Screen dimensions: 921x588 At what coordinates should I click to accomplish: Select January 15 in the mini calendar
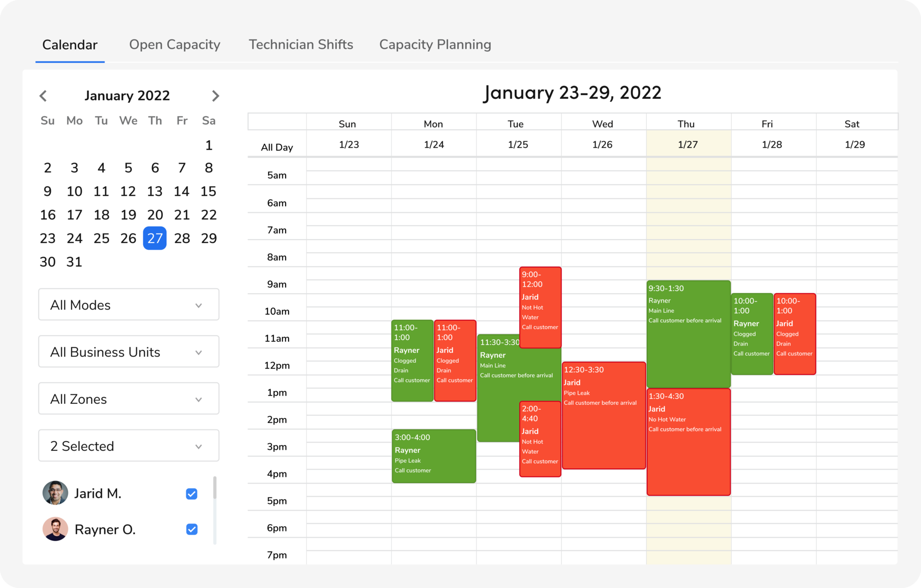coord(209,191)
